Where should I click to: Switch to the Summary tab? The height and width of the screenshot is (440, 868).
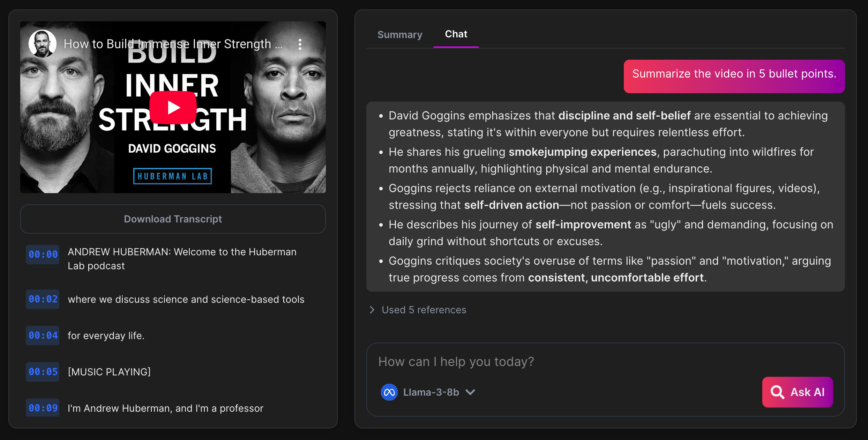pos(400,35)
